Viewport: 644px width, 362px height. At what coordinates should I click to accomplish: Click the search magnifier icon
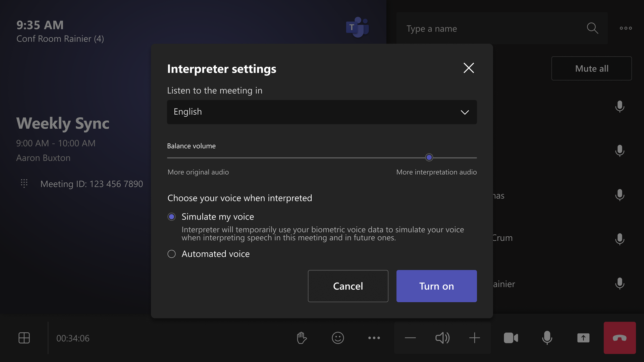coord(593,28)
